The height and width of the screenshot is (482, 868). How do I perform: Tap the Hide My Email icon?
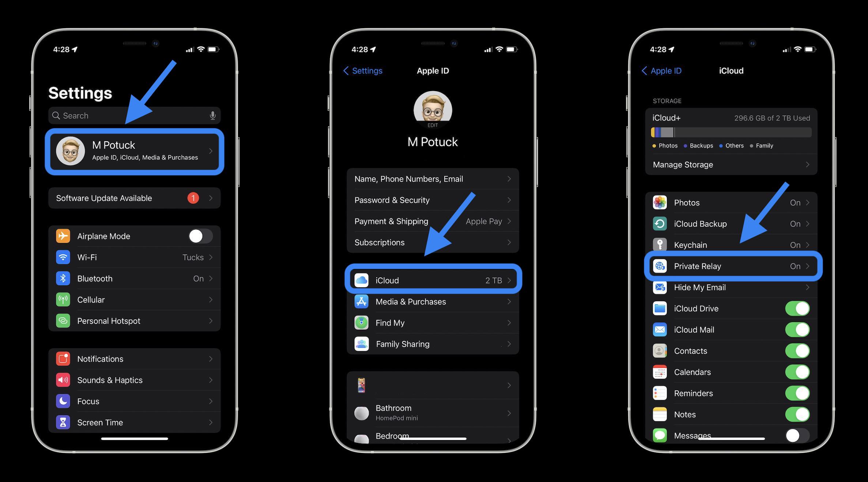pyautogui.click(x=660, y=287)
